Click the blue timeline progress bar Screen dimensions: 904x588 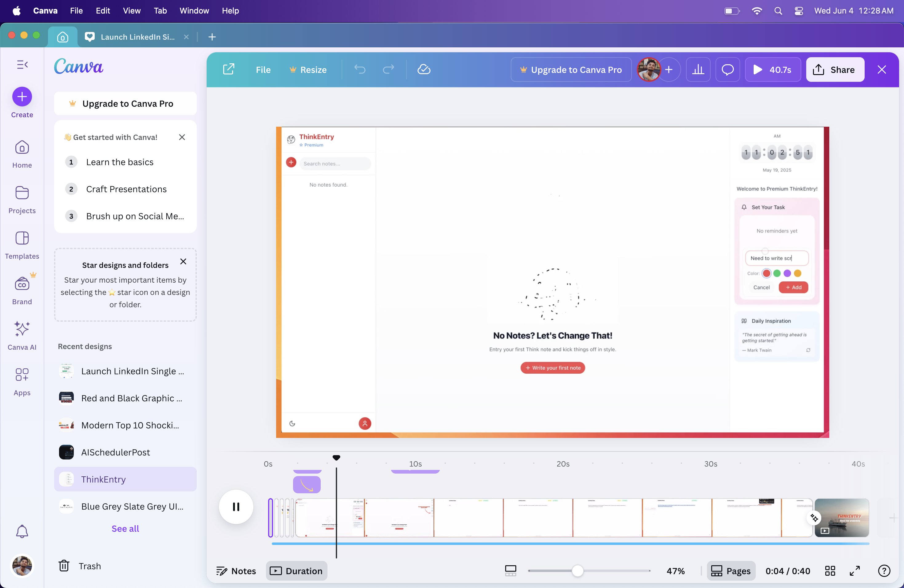click(x=570, y=543)
